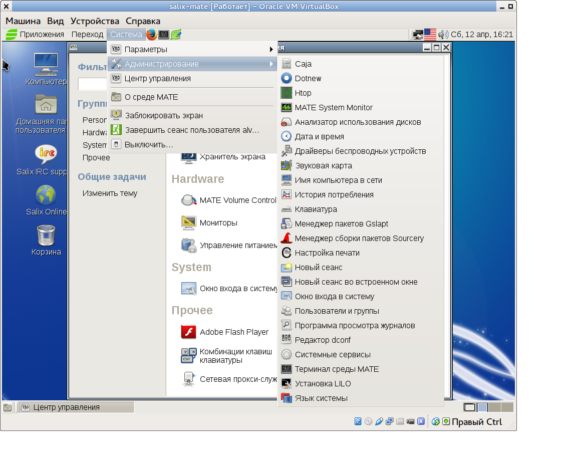This screenshot has width=572, height=449.
Task: Choose Заблокировать экран
Action: 193,116
